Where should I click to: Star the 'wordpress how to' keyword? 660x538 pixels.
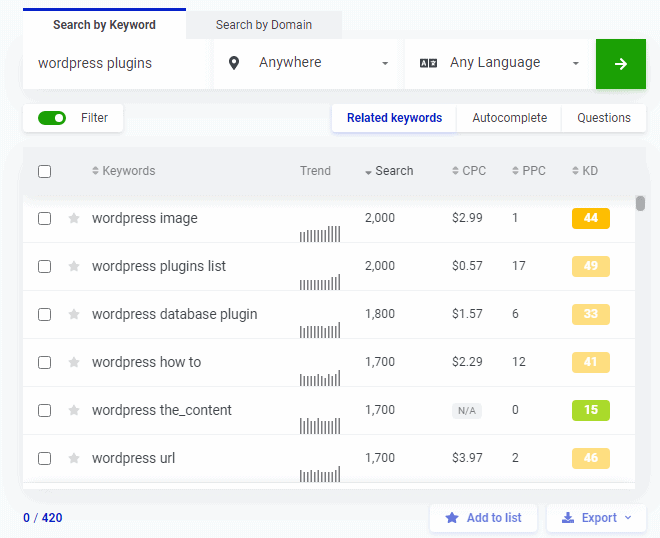tap(74, 362)
